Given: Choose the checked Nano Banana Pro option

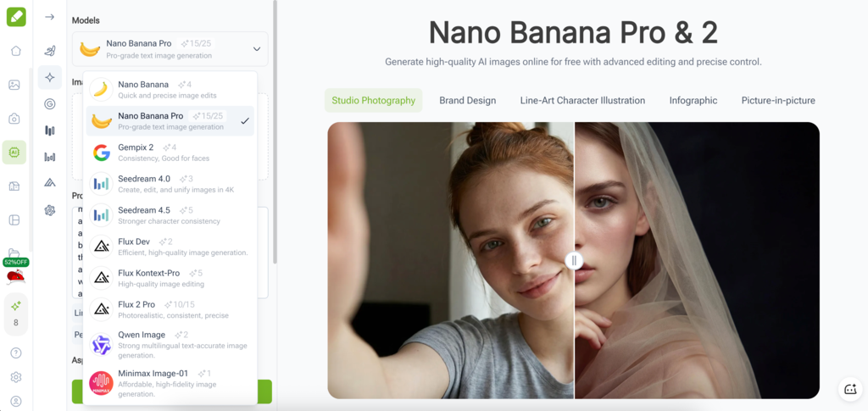Looking at the screenshot, I should click(x=170, y=121).
